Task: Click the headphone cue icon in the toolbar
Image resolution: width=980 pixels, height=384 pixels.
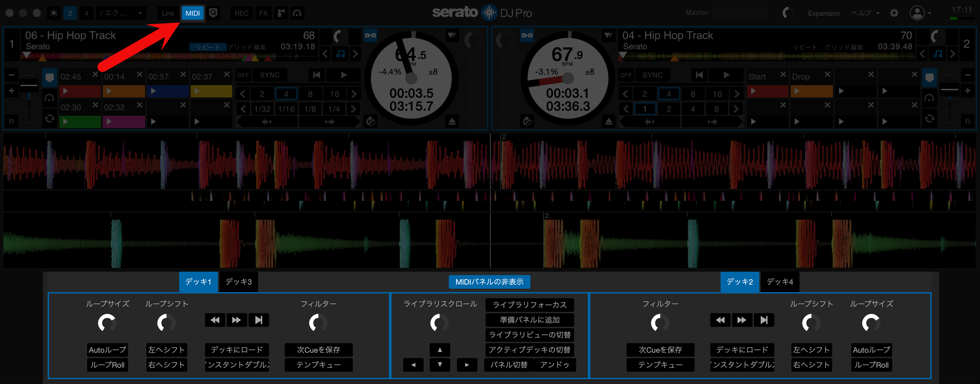Action: (298, 13)
